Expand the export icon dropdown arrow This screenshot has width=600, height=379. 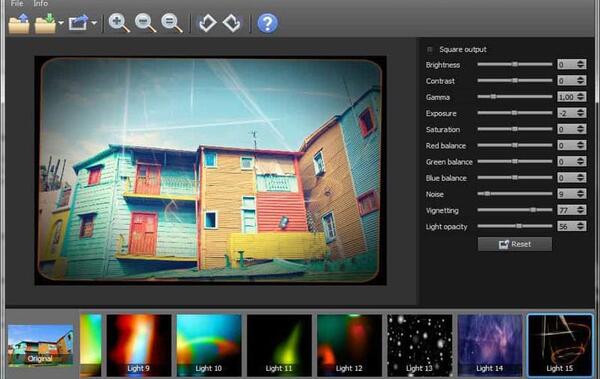[94, 23]
